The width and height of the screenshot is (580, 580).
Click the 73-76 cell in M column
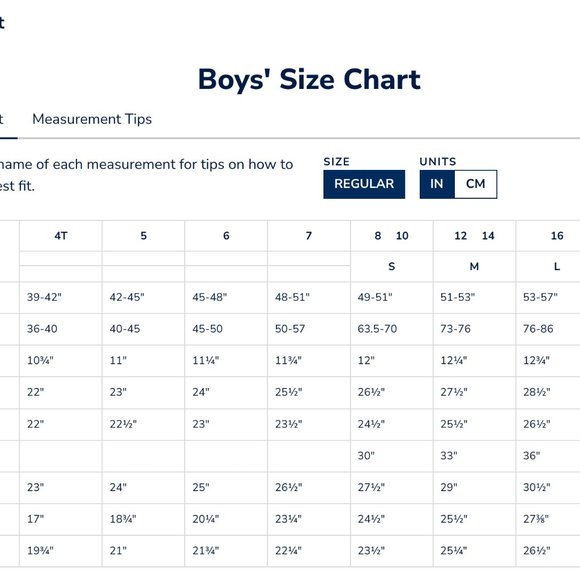pyautogui.click(x=455, y=329)
